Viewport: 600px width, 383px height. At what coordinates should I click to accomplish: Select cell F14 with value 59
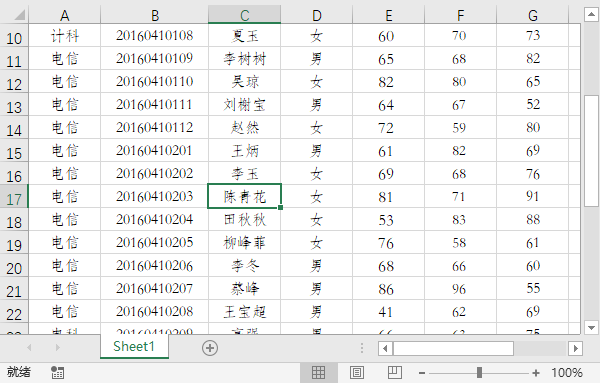460,127
